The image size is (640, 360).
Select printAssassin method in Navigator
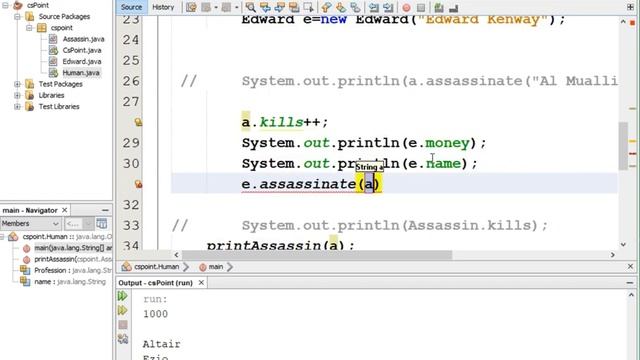pyautogui.click(x=73, y=259)
